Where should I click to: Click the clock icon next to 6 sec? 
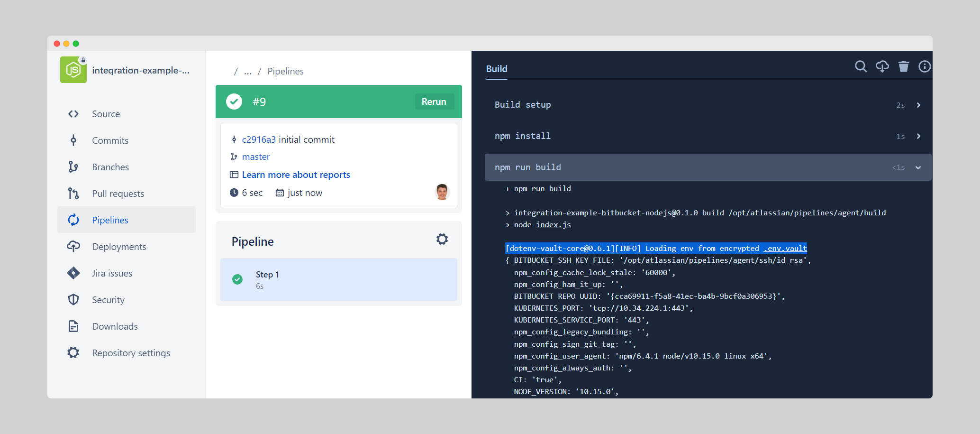(x=234, y=193)
